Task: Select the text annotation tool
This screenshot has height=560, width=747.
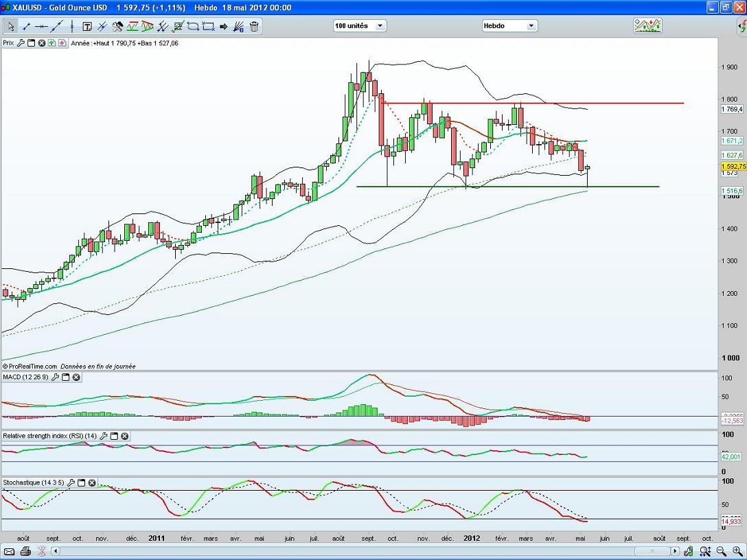Action: [87, 27]
